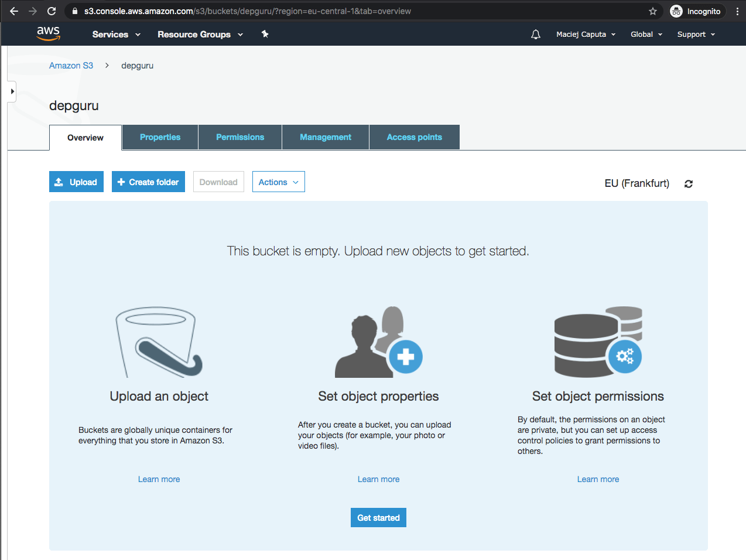Image resolution: width=746 pixels, height=560 pixels.
Task: Click the pin shortcuts icon in navbar
Action: [x=265, y=34]
